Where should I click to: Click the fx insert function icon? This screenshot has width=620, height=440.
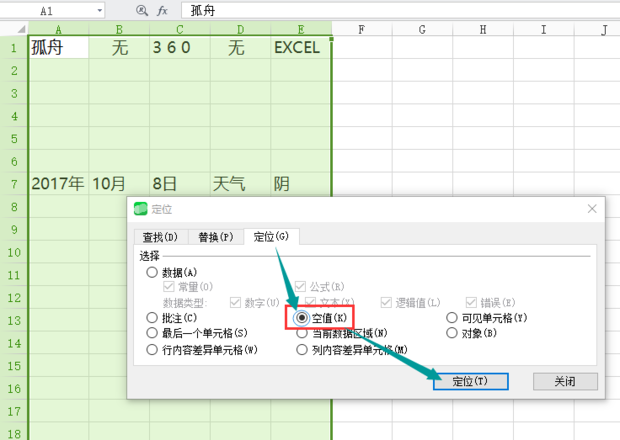coord(162,10)
